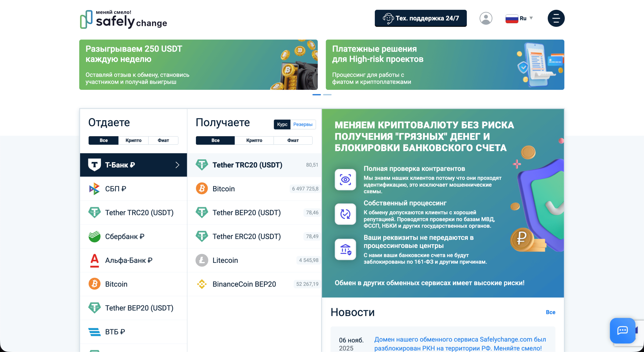Screen dimensions: 644x352
Task: Expand the T-Банк ₽ row chevron
Action: click(177, 165)
